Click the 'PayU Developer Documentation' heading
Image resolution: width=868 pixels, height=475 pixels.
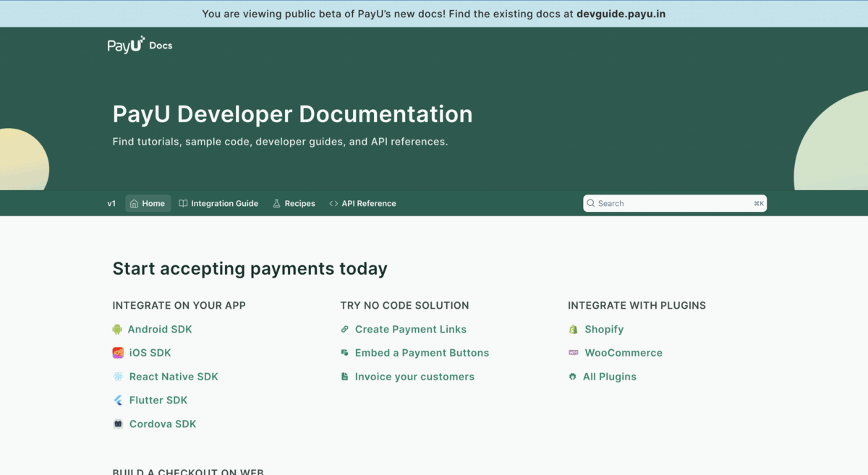tap(292, 114)
